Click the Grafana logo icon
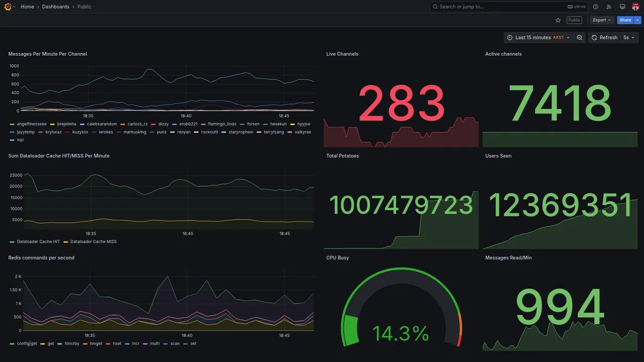Image resolution: width=644 pixels, height=362 pixels. [x=8, y=7]
